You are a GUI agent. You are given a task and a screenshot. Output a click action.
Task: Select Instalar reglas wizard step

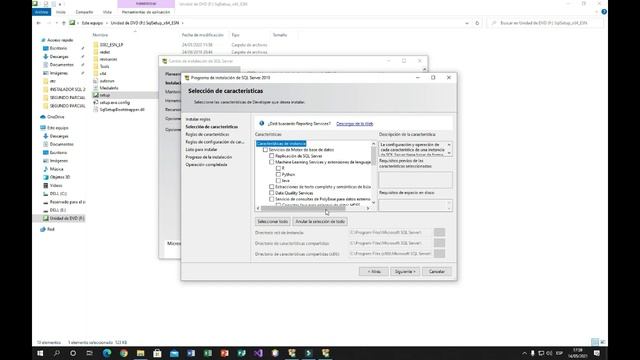(198, 119)
